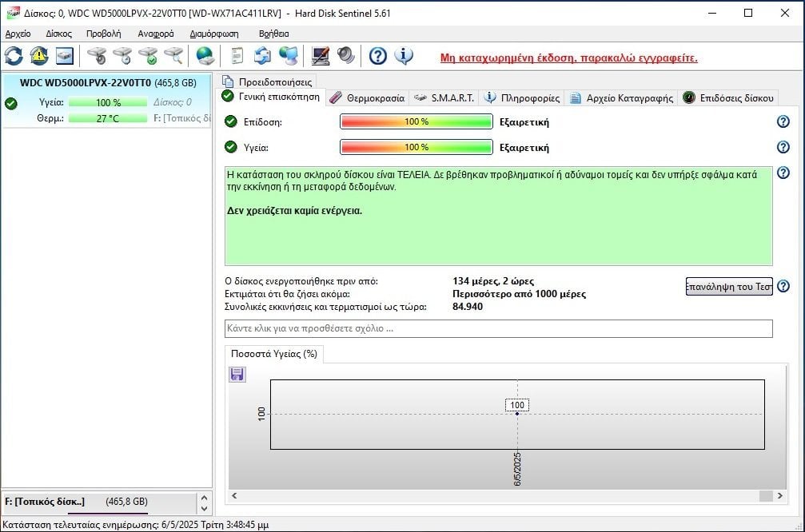Image resolution: width=805 pixels, height=532 pixels.
Task: Click graph scroll right arrow
Action: pyautogui.click(x=780, y=495)
